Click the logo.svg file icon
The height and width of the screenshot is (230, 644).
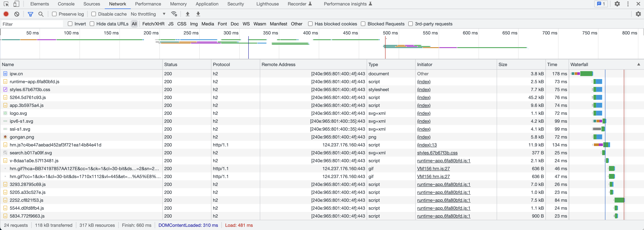pyautogui.click(x=5, y=113)
